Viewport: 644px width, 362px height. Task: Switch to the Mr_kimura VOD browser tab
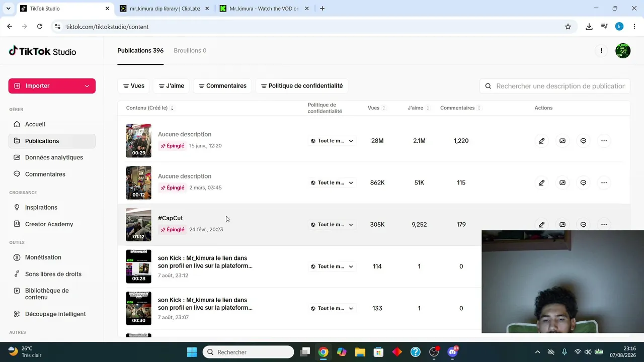[265, 9]
